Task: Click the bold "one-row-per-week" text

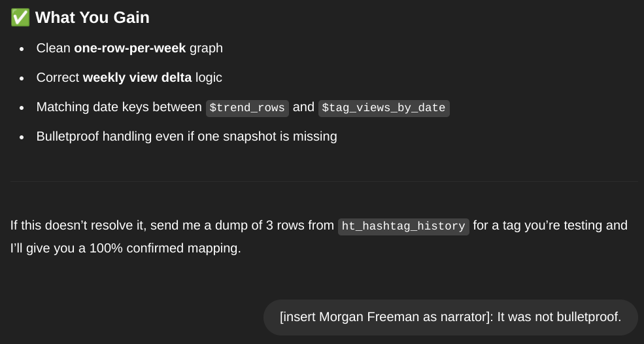Action: [x=130, y=48]
